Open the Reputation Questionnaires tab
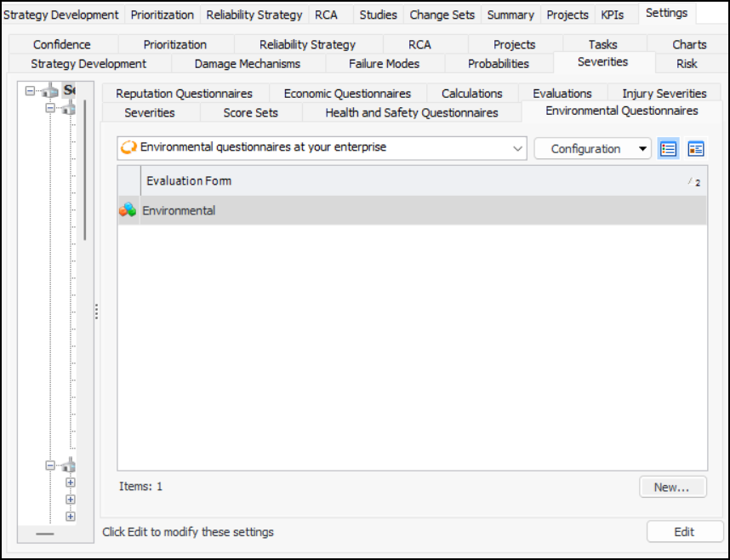This screenshot has width=730, height=560. 184,94
